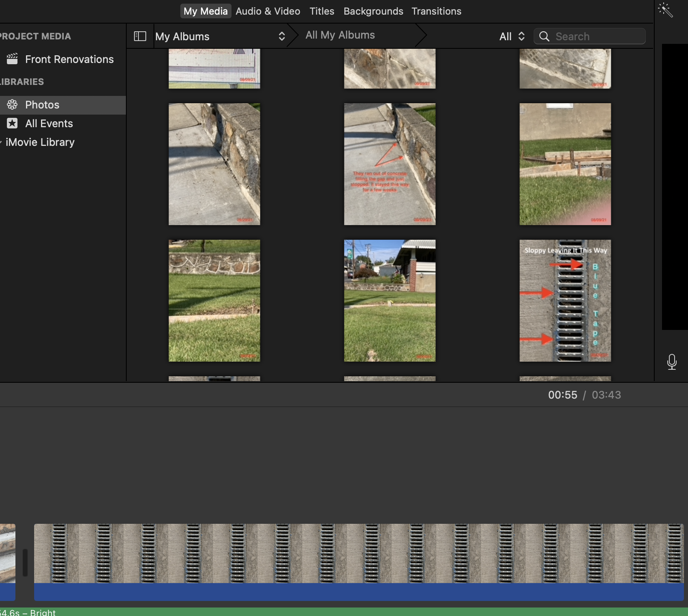The image size is (688, 616).
Task: Go to the Transitions tab
Action: (436, 11)
